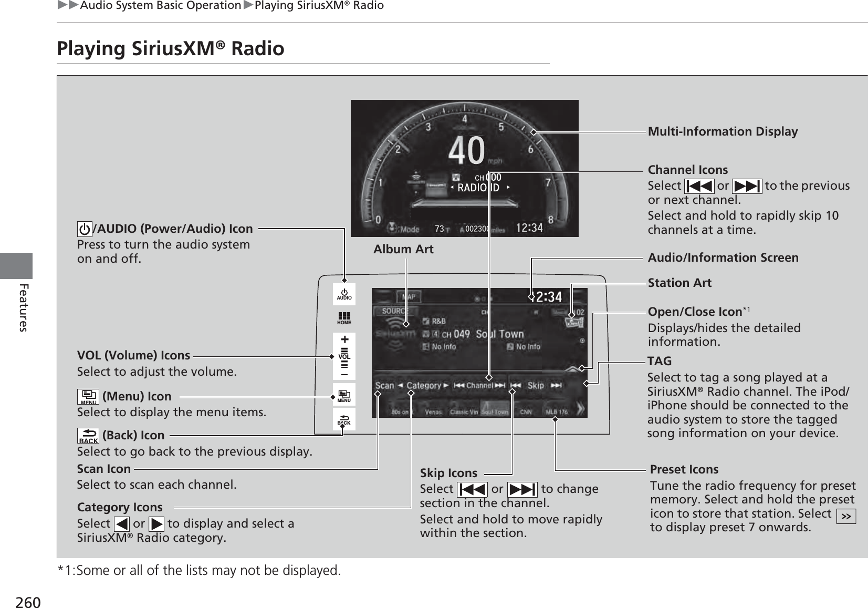Select the Venus preset
The width and height of the screenshot is (868, 608).
(433, 412)
